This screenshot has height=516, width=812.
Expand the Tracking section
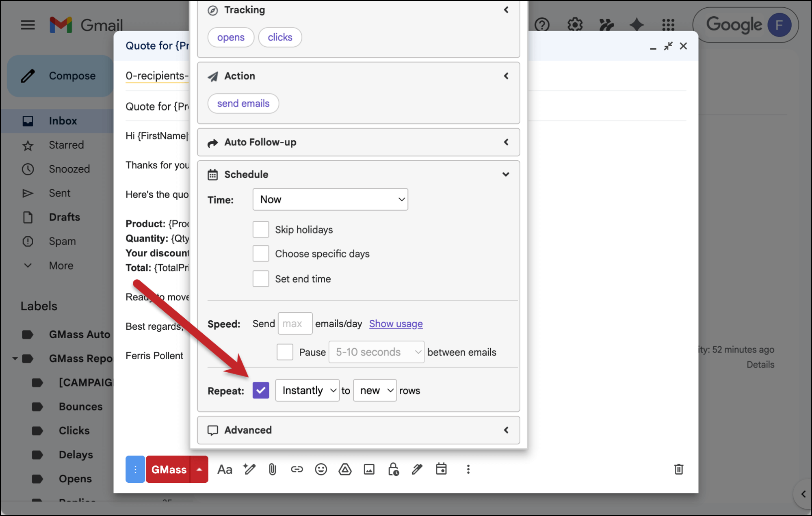[x=506, y=10]
